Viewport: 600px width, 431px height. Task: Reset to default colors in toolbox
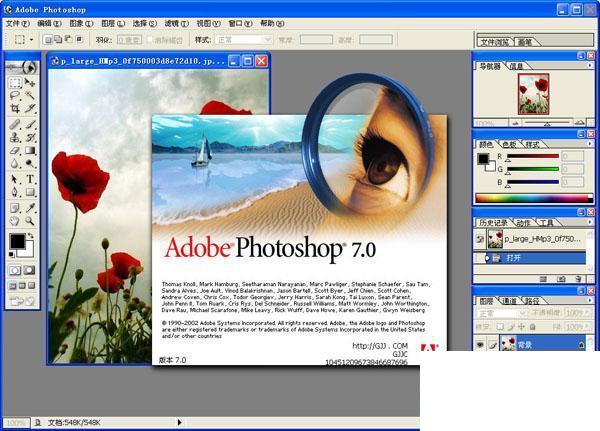tap(11, 255)
